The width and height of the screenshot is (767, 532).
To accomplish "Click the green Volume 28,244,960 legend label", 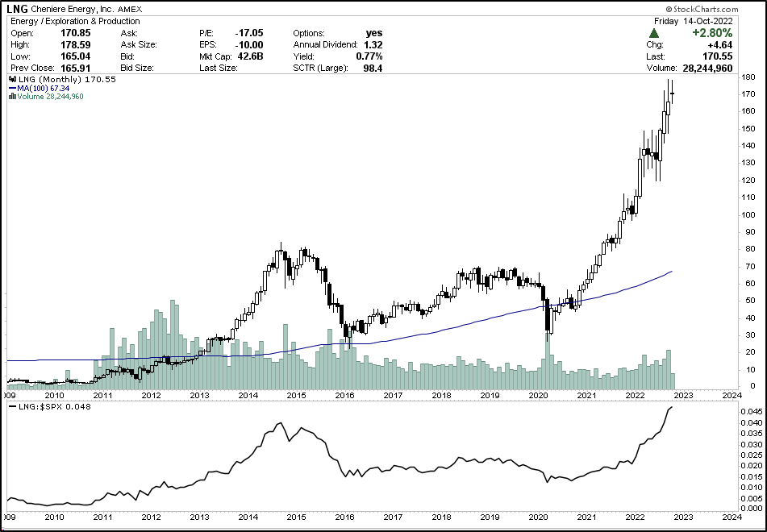I will 50,97.
